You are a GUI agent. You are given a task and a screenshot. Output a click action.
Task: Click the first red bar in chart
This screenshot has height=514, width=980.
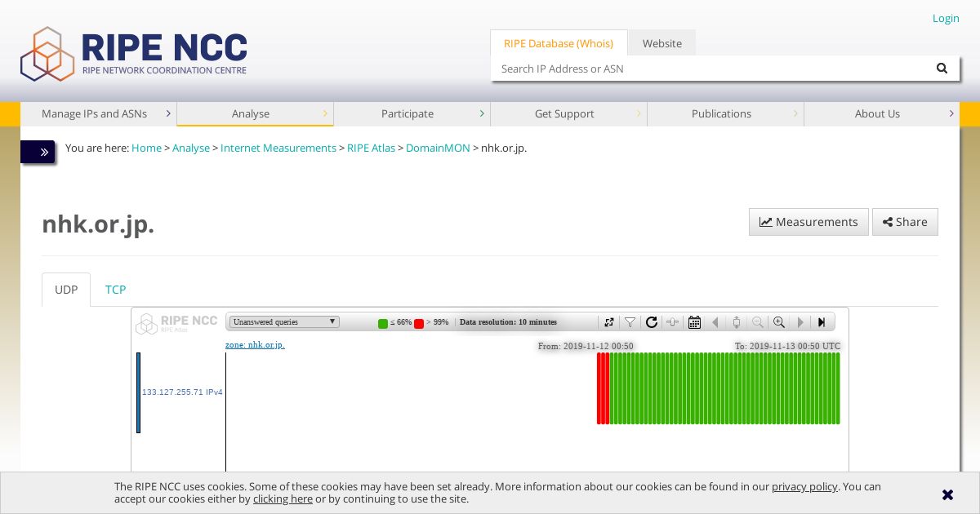[x=599, y=388]
